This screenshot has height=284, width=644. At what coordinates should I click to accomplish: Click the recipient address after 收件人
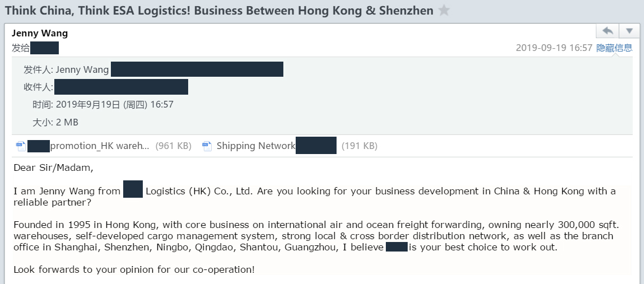tap(121, 87)
